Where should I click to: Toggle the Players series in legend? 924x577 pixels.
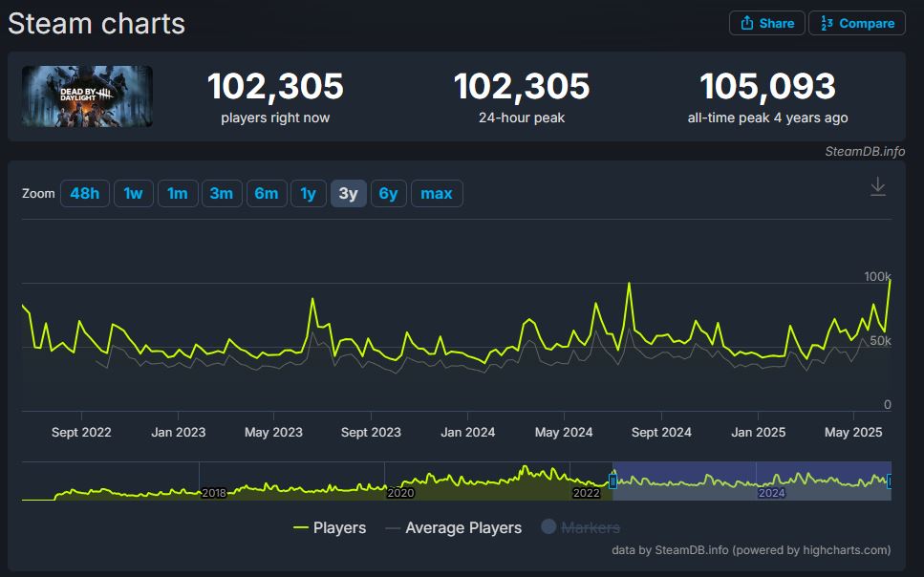[330, 527]
